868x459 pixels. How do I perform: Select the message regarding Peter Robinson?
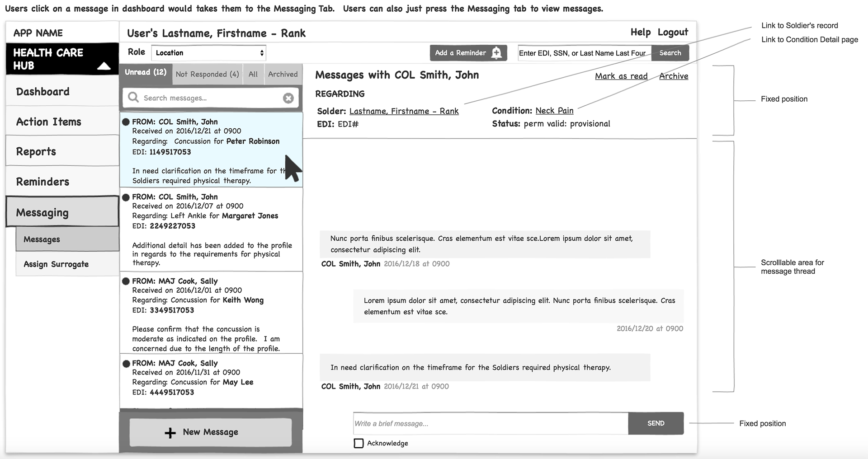point(211,150)
